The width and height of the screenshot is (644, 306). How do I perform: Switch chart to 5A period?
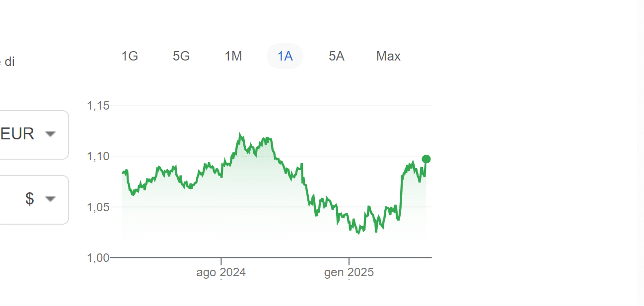(337, 56)
